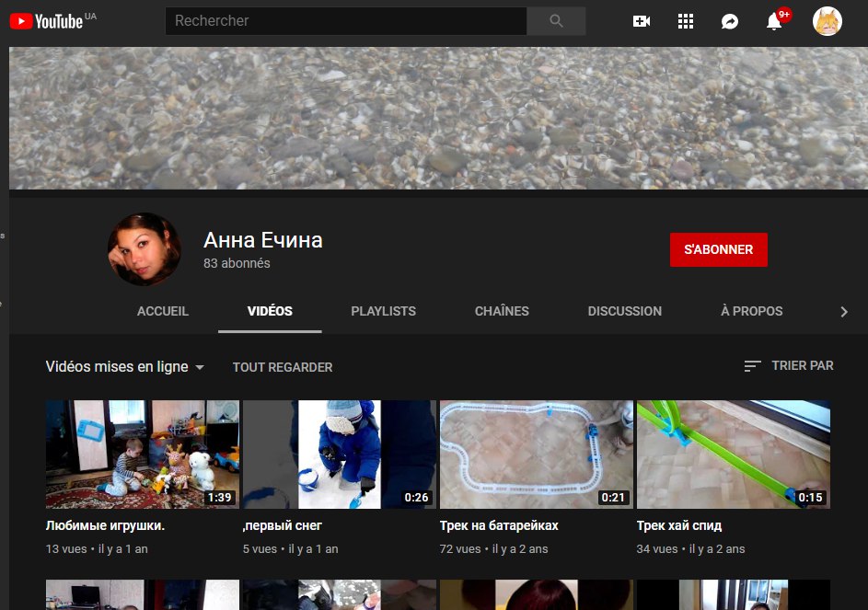Select the VIDÉOS tab
The image size is (868, 610).
270,311
